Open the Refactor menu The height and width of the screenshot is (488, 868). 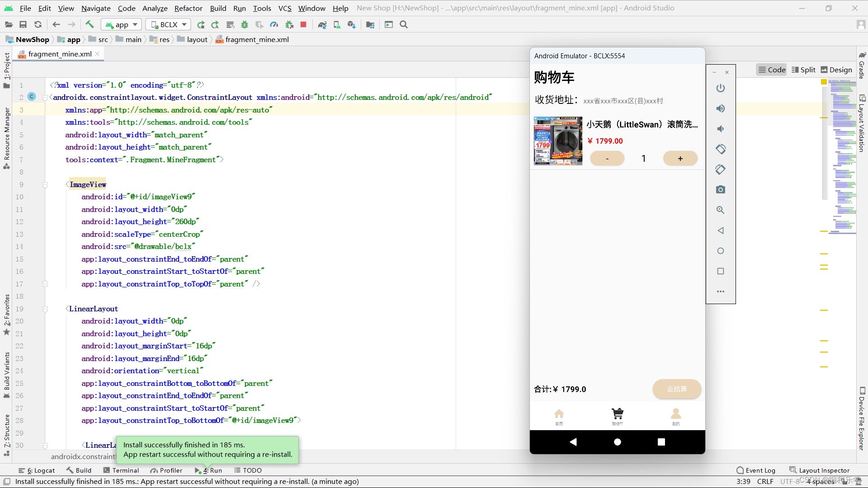[188, 8]
